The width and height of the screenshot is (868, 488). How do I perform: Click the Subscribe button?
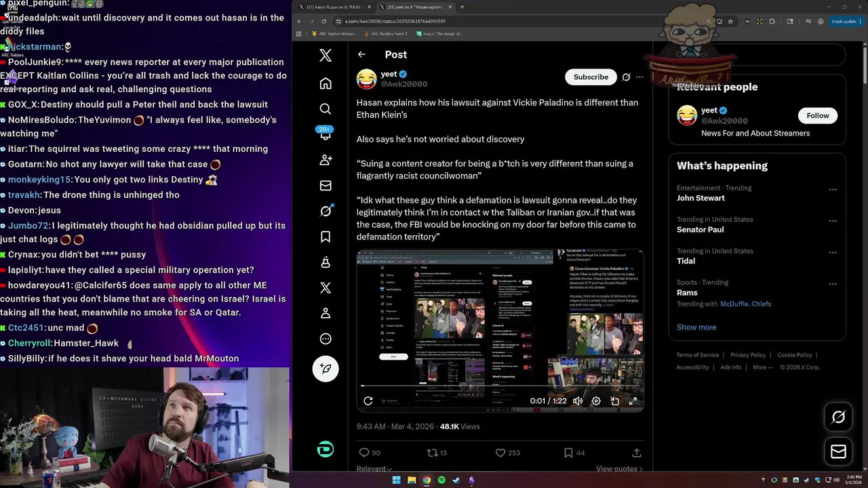591,77
